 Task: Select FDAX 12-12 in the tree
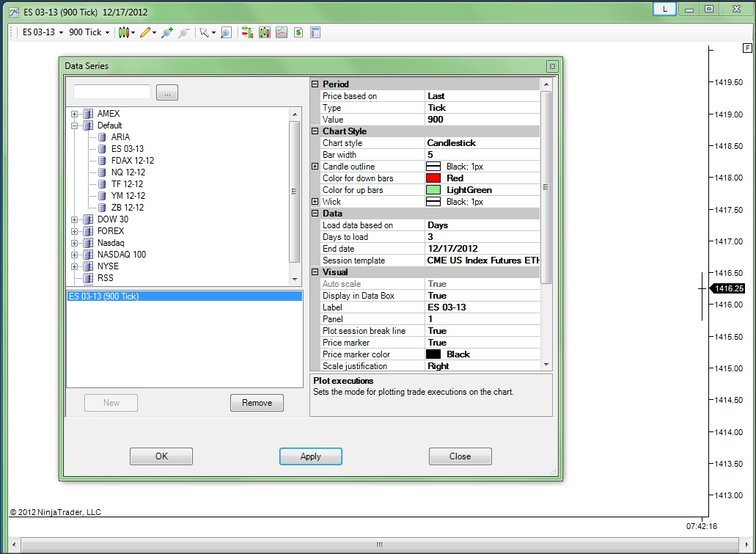pos(133,161)
